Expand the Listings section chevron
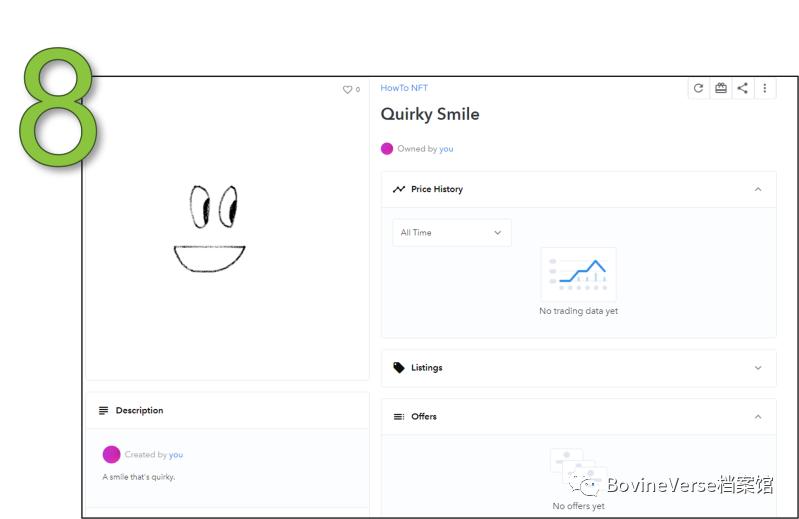The height and width of the screenshot is (519, 799). [757, 368]
